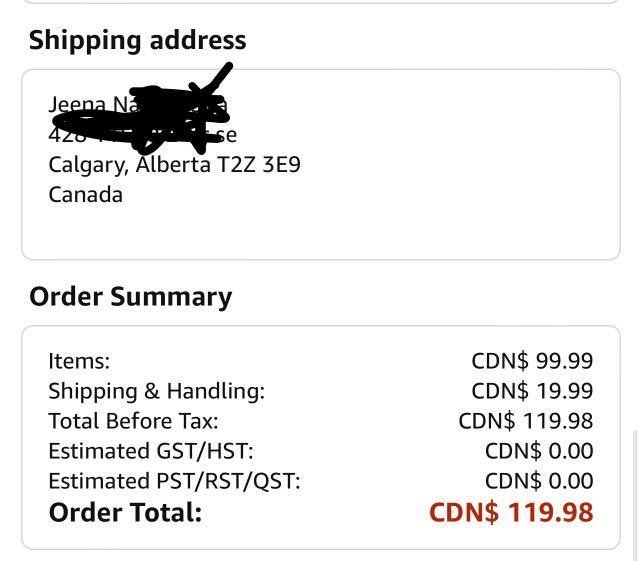Click the black CDN$ 119.98 before-tax amount
The height and width of the screenshot is (561, 640).
coord(526,421)
